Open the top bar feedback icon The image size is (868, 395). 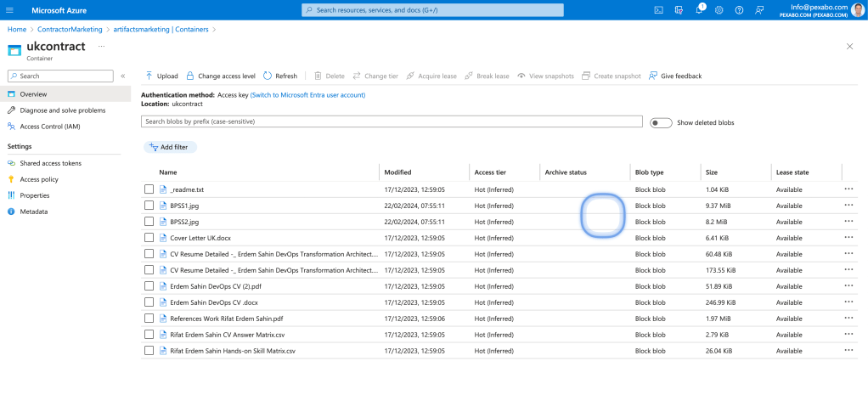pyautogui.click(x=759, y=10)
